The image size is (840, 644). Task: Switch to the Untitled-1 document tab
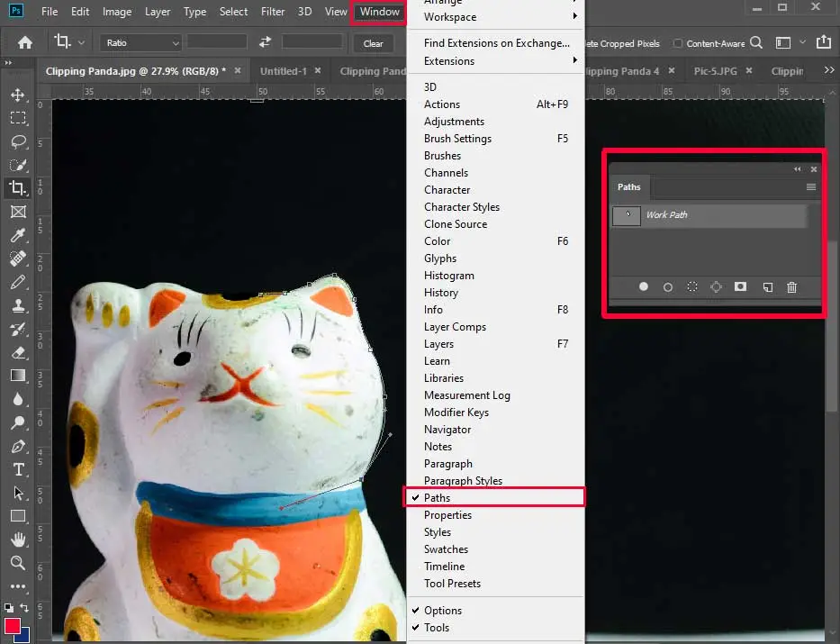pos(284,71)
